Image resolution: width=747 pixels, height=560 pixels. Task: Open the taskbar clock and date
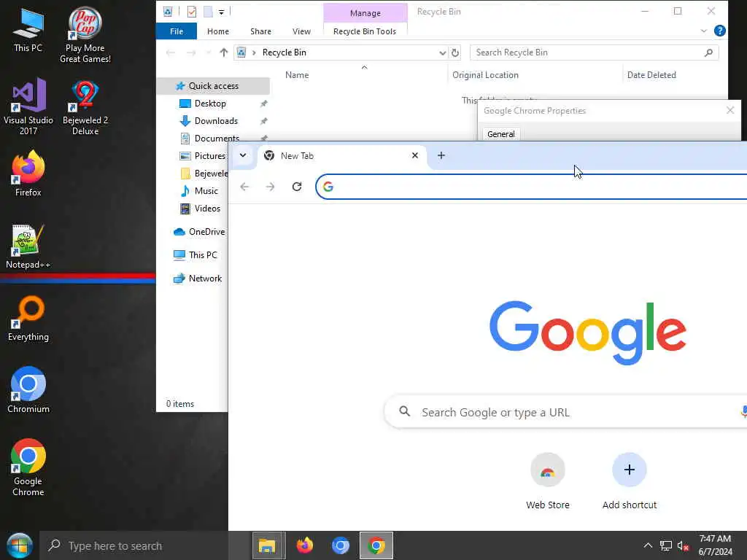click(715, 545)
